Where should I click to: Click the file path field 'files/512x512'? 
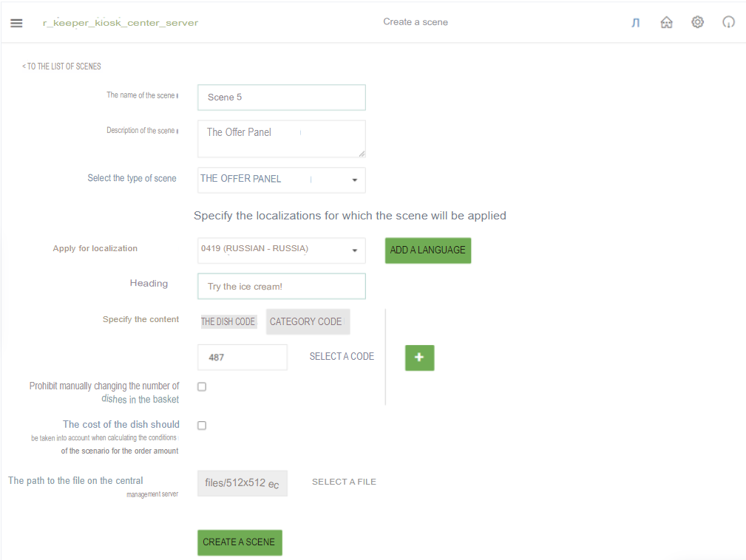click(243, 483)
